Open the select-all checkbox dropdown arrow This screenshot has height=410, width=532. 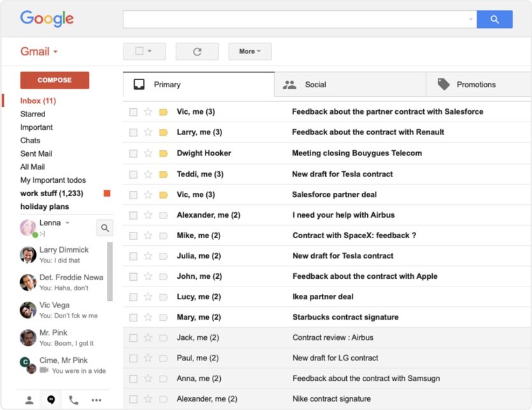[x=150, y=51]
